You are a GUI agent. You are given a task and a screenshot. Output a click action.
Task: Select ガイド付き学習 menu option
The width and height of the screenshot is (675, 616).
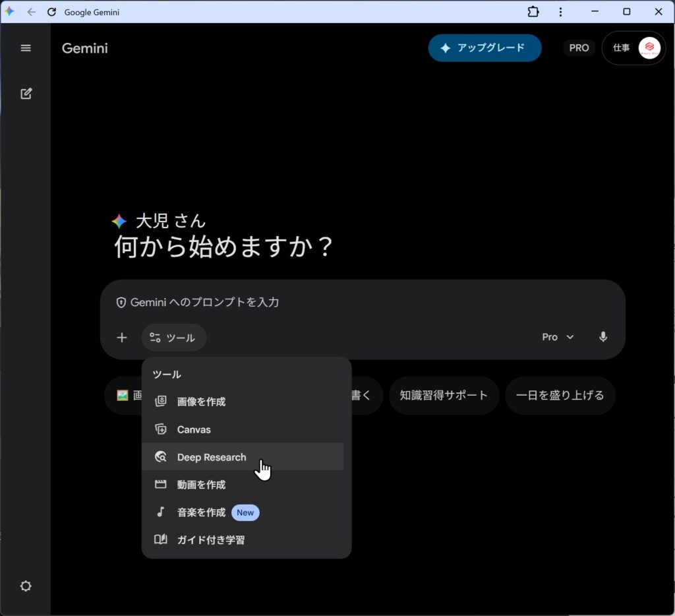(x=210, y=540)
